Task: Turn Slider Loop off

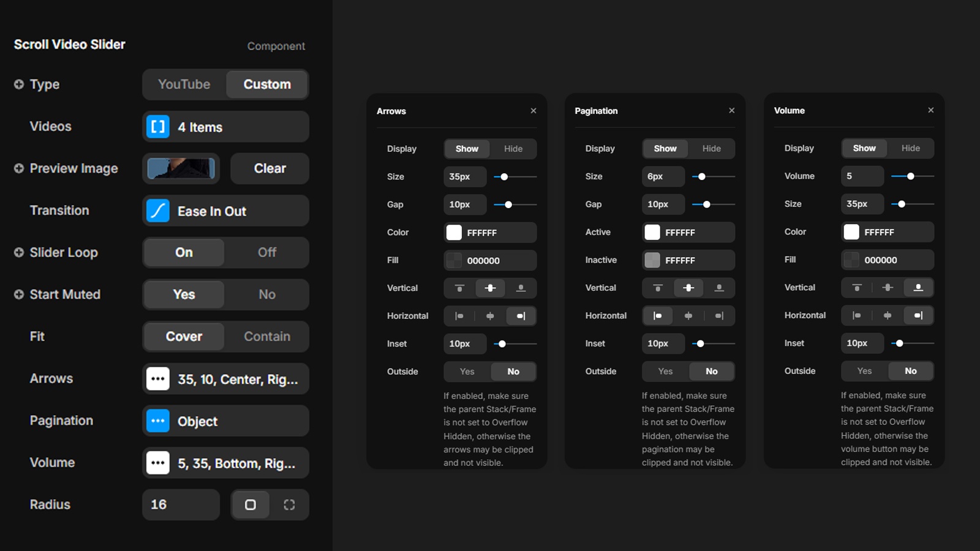Action: (x=266, y=252)
